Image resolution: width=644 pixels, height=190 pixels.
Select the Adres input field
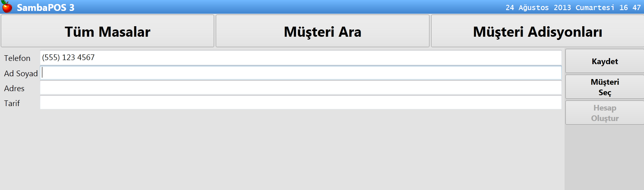click(300, 88)
